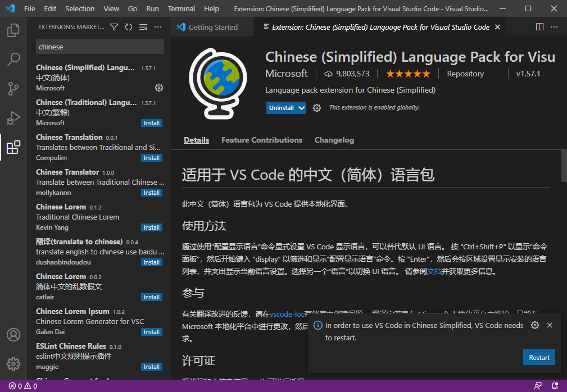Clear extensions search results icon
Screen dimensions: 567x392
(x=143, y=27)
